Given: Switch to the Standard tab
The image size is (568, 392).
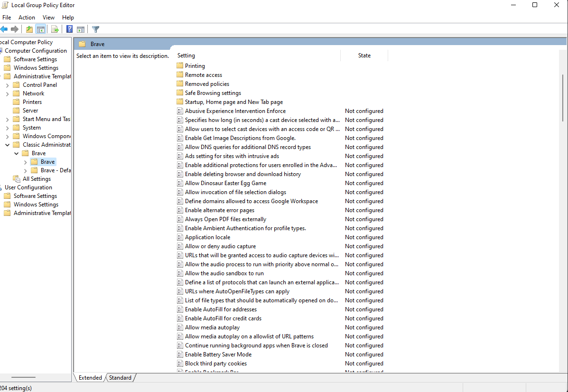Looking at the screenshot, I should tap(120, 377).
